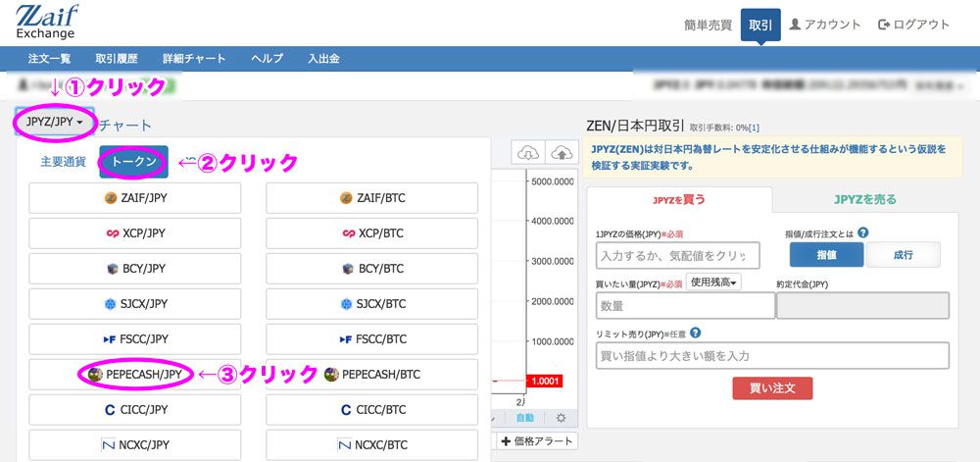The width and height of the screenshot is (980, 462).
Task: Switch to the JPYZを買う tab
Action: (679, 200)
